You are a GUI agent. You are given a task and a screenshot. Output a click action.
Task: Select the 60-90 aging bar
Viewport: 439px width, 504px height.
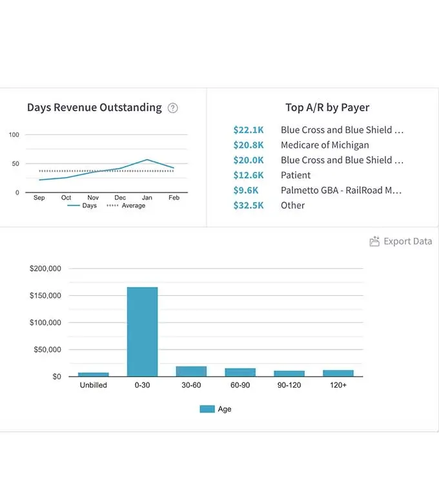[240, 372]
